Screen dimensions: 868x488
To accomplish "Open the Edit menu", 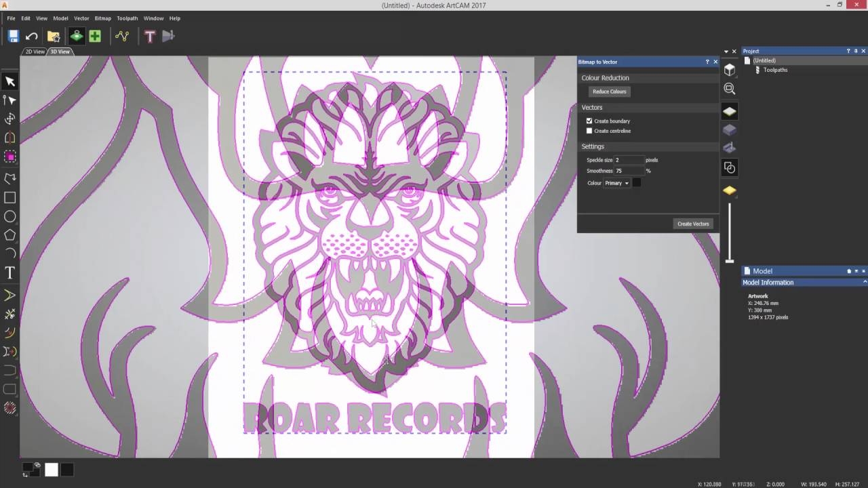I will 26,18.
